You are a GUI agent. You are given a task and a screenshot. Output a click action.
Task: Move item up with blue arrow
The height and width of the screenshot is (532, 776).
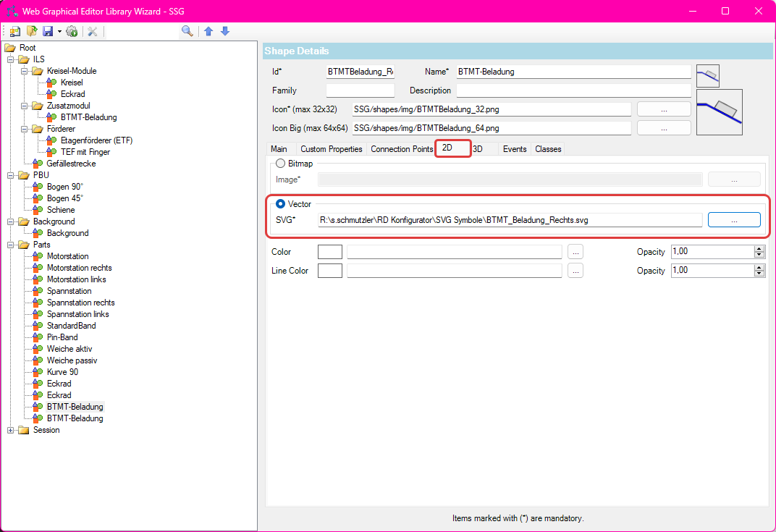209,31
